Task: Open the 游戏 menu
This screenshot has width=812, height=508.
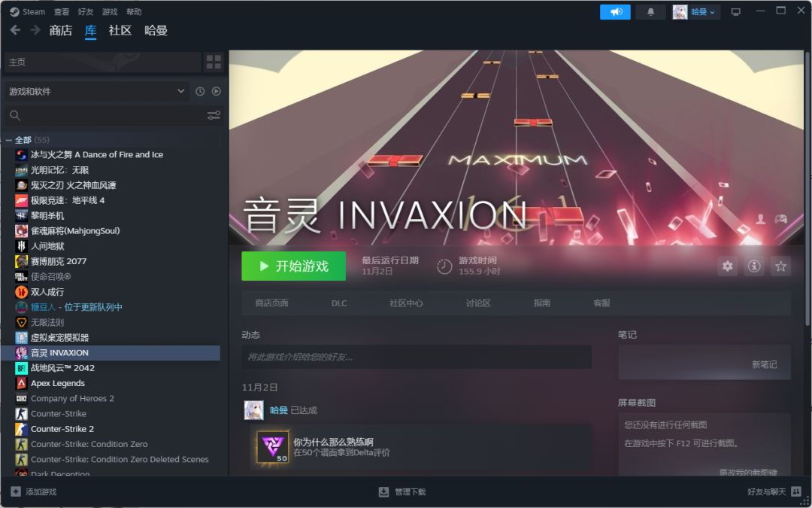Action: click(110, 11)
